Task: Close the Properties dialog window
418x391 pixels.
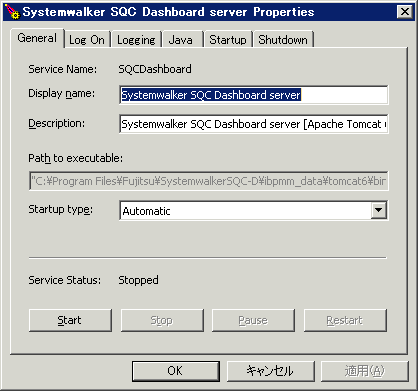Action: [405, 12]
